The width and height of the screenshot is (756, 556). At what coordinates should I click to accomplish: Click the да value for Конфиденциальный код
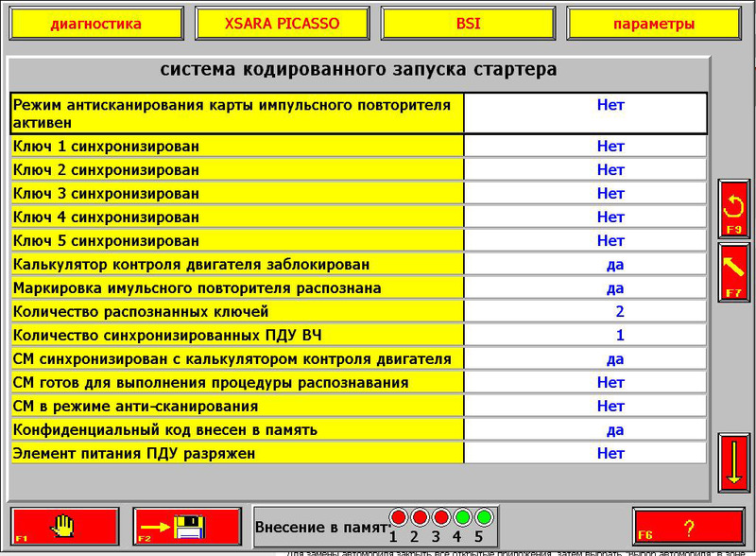(615, 430)
